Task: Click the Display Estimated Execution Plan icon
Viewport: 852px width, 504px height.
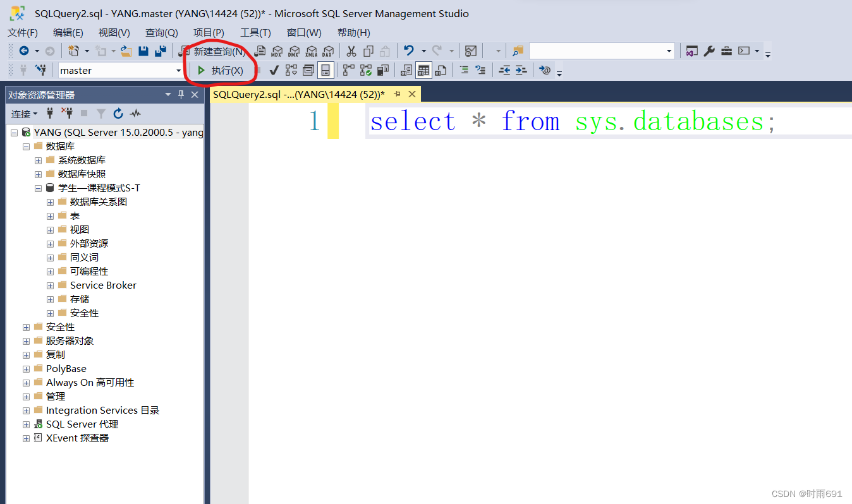Action: (291, 70)
